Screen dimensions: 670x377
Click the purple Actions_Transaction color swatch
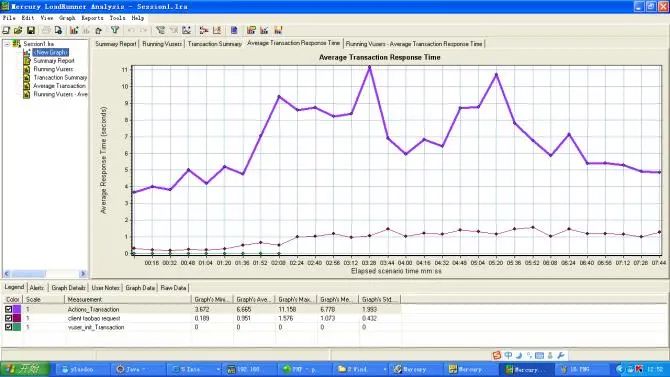tap(17, 309)
